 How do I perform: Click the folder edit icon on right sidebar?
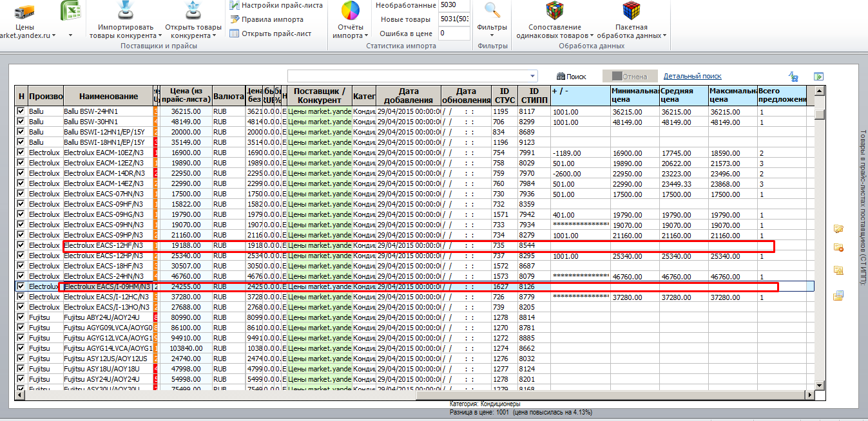[x=838, y=228]
